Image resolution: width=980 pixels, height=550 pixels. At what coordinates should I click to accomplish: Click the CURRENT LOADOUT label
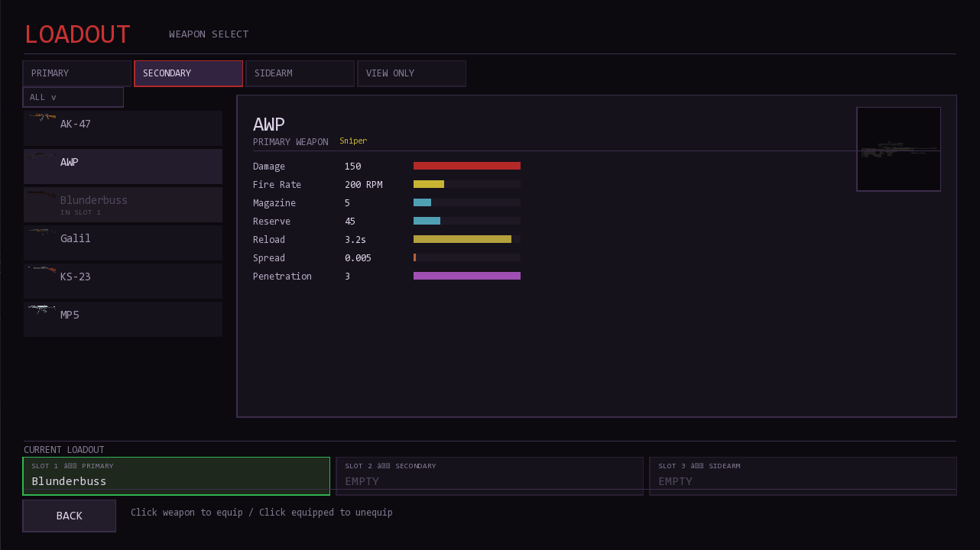[64, 450]
